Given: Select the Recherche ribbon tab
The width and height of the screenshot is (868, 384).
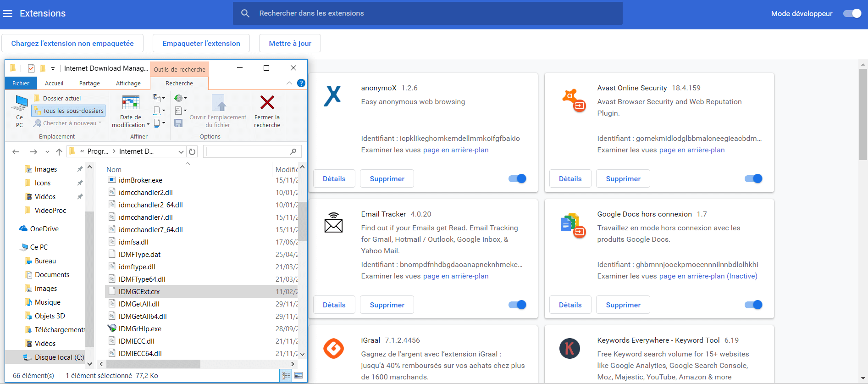Looking at the screenshot, I should click(179, 83).
